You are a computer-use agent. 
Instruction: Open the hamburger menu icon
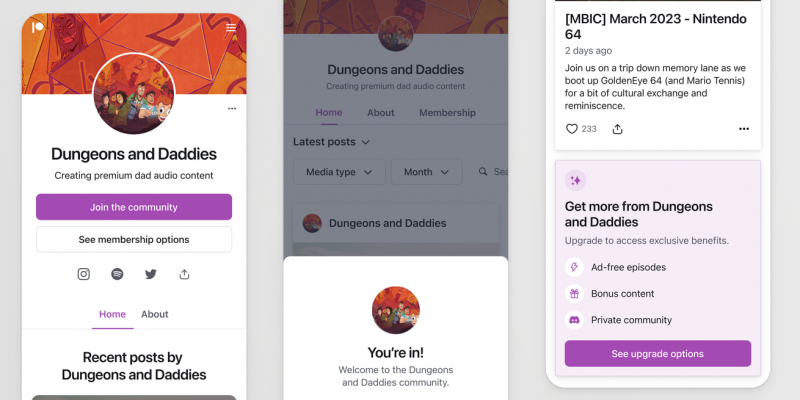pos(231,28)
